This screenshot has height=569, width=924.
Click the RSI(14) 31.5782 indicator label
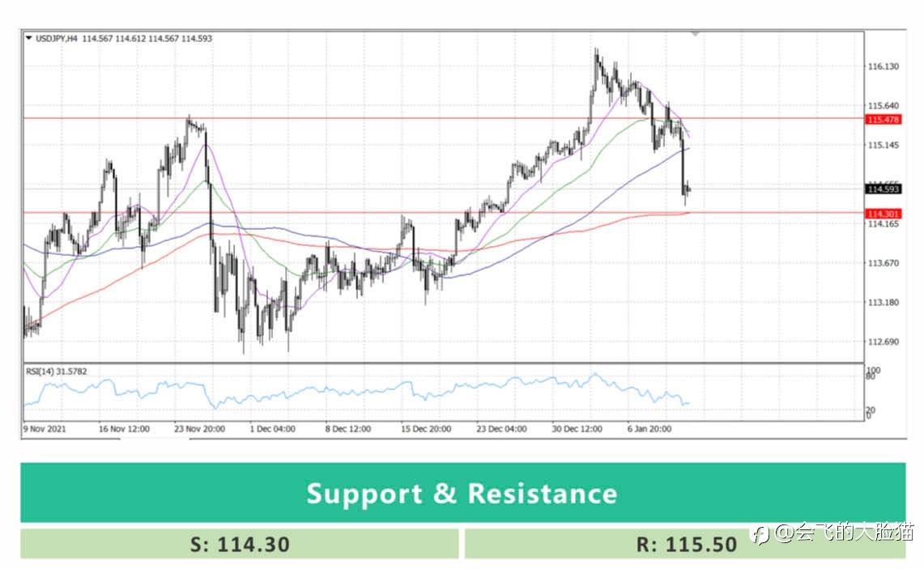click(56, 372)
